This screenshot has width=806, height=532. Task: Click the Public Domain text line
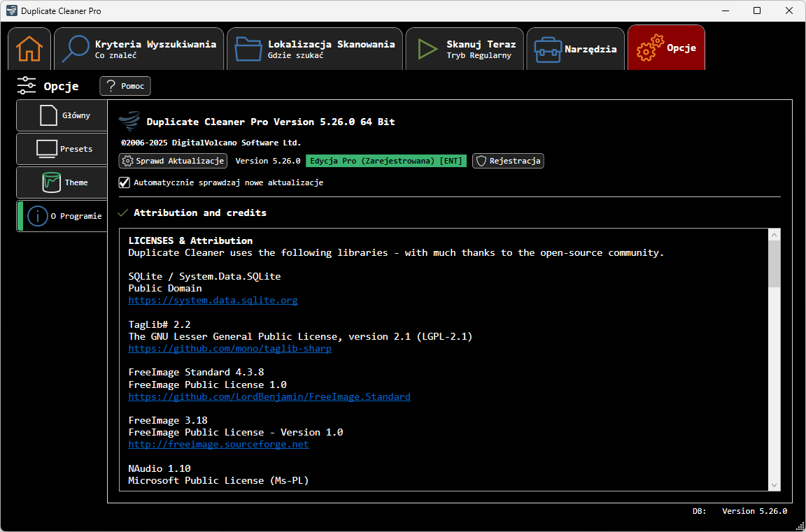165,289
